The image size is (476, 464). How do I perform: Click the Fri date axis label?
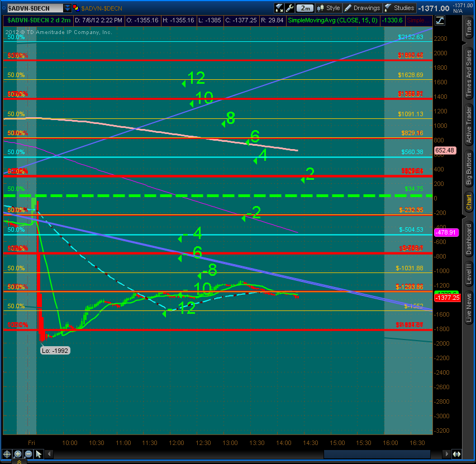tap(31, 443)
